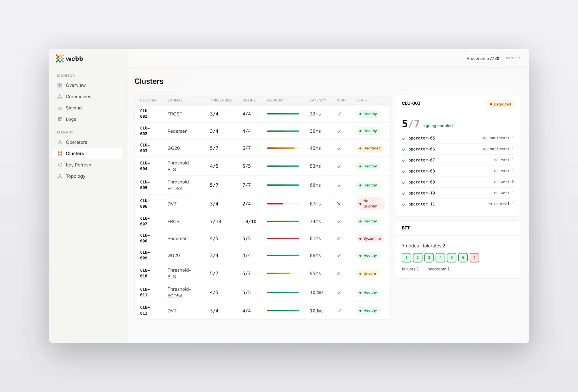
Task: Click the headroom 1 text
Action: point(439,269)
